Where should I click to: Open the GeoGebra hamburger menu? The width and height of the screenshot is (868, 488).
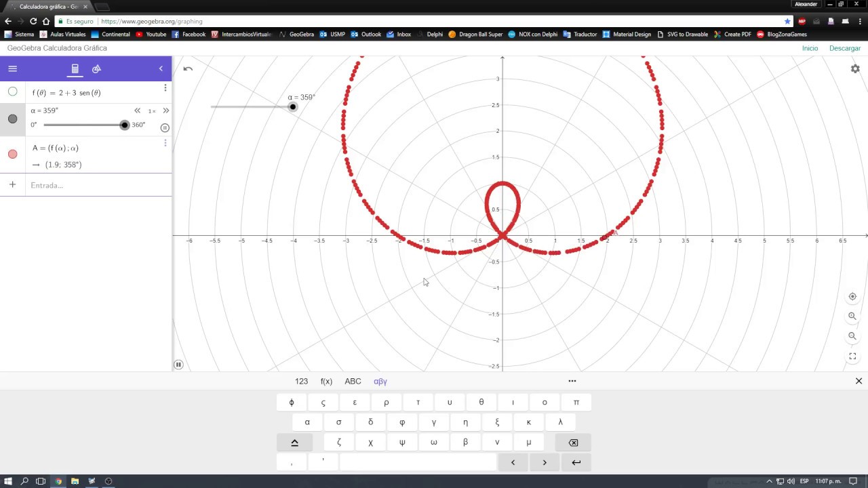[12, 68]
